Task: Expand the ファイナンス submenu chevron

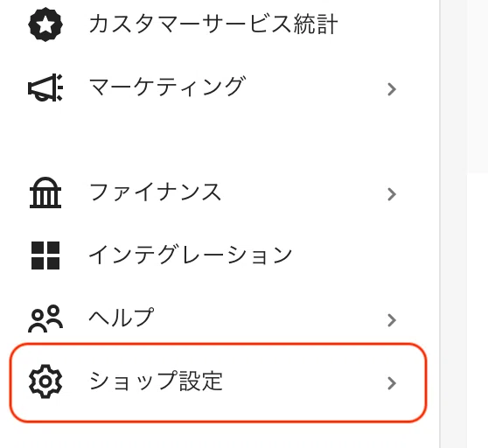Action: (x=392, y=194)
